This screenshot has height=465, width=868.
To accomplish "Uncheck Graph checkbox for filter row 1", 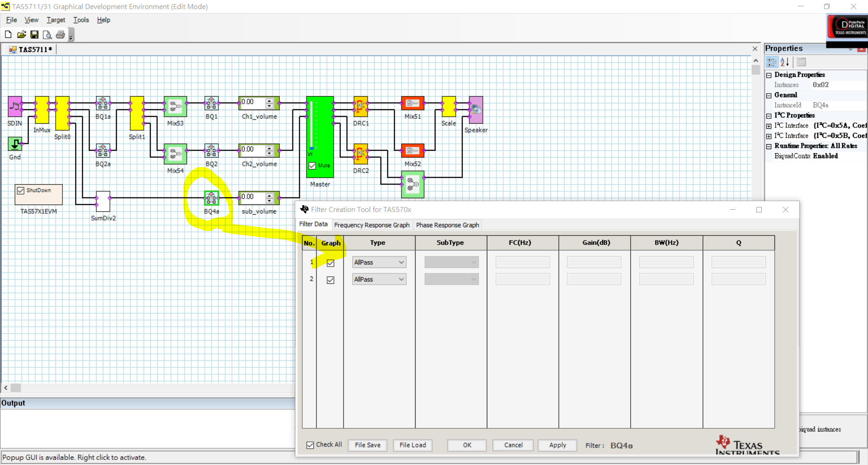I will coord(330,263).
